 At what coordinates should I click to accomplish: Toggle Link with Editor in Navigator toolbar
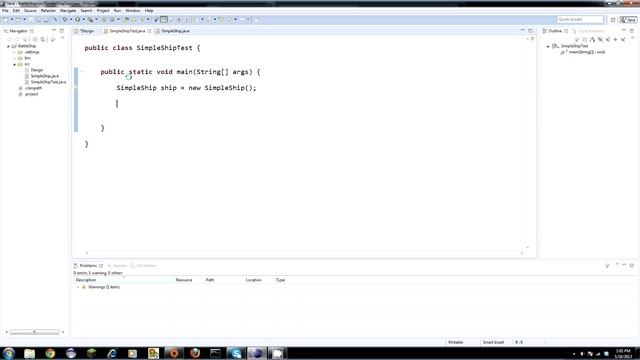43,40
